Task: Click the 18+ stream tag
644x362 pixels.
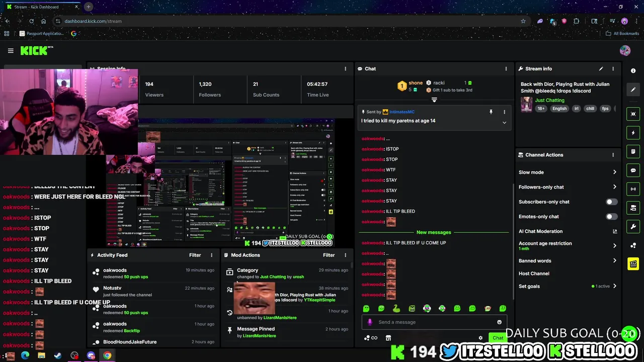Action: click(541, 109)
